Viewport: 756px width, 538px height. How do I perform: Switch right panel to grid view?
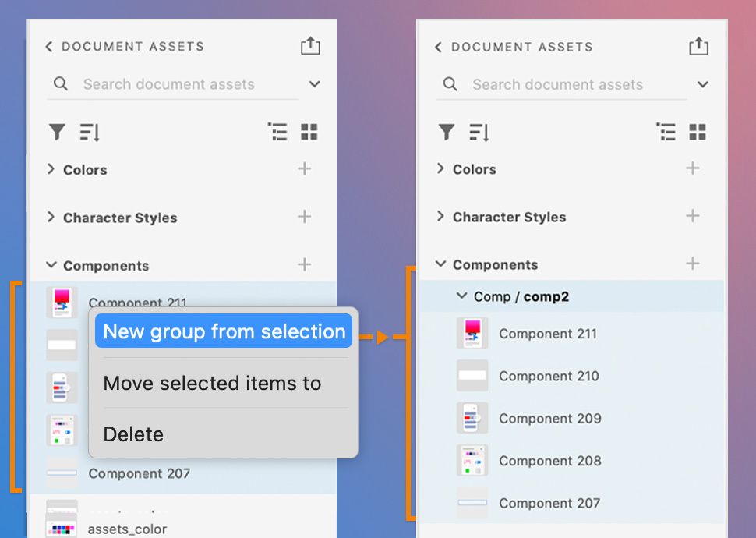coord(698,133)
